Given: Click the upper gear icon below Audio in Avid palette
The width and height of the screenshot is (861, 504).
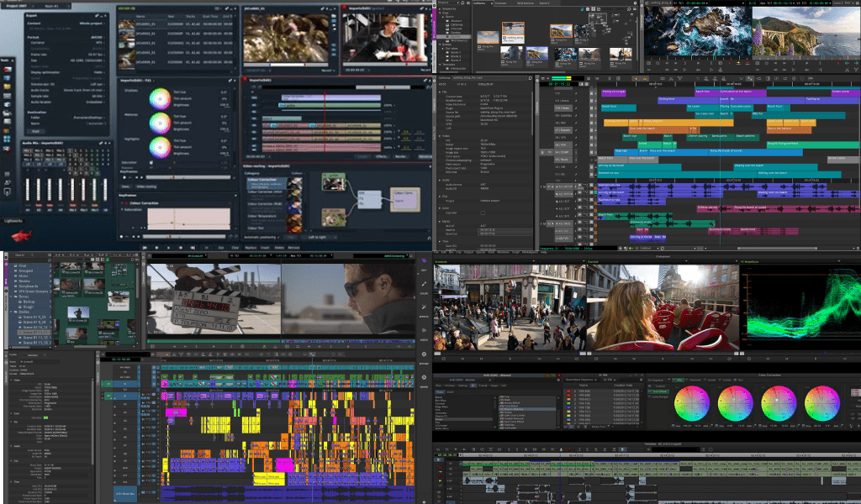Looking at the screenshot, I should click(x=424, y=354).
